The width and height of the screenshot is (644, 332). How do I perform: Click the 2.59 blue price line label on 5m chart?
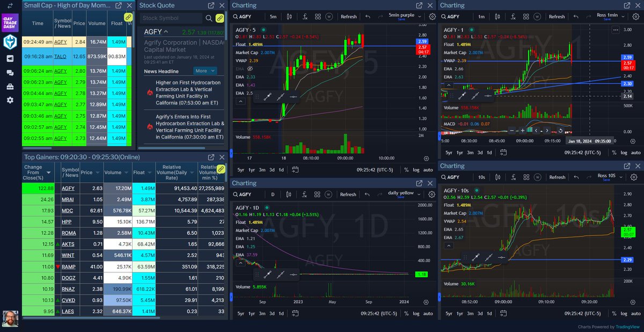[x=421, y=41]
